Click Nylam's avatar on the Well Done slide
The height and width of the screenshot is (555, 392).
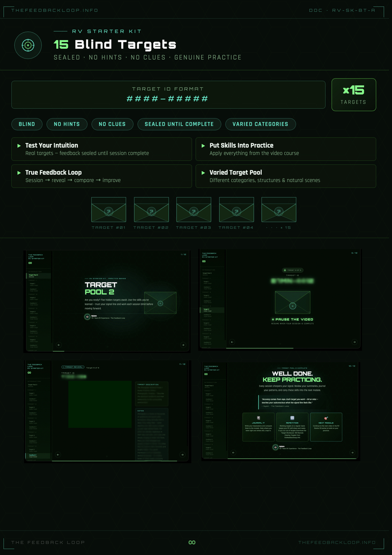point(275,447)
